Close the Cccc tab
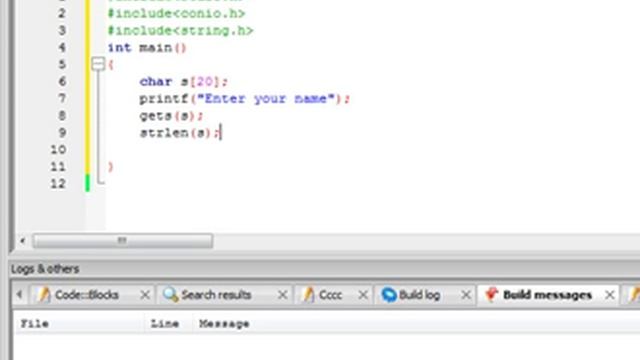This screenshot has height=360, width=640. tap(363, 295)
